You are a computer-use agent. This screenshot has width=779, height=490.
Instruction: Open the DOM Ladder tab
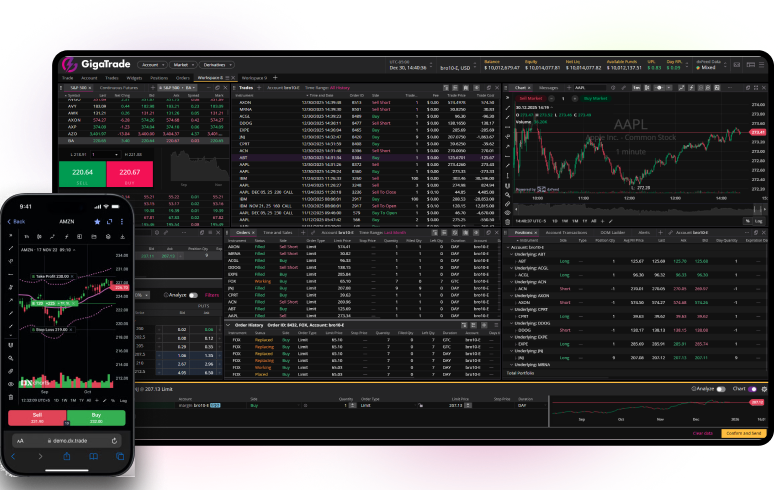pos(613,233)
